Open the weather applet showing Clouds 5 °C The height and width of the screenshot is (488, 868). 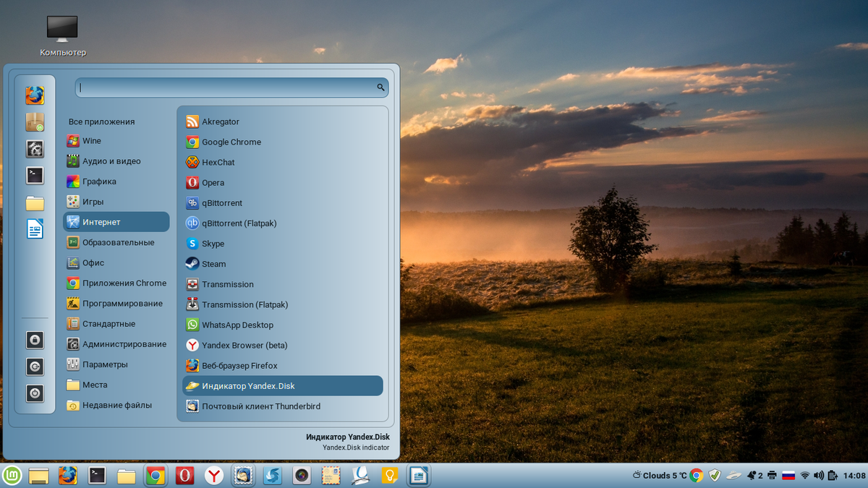(659, 475)
